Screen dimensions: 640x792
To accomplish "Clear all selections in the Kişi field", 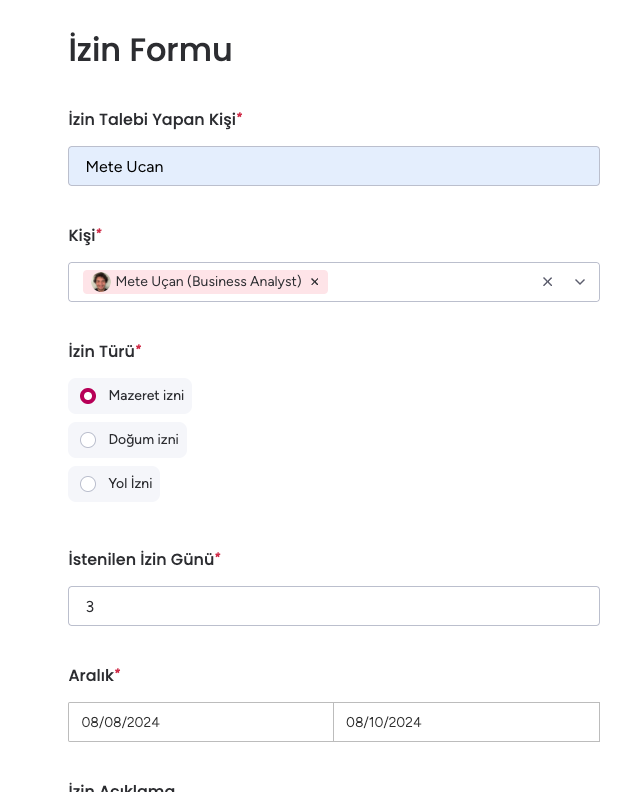I will tap(547, 282).
